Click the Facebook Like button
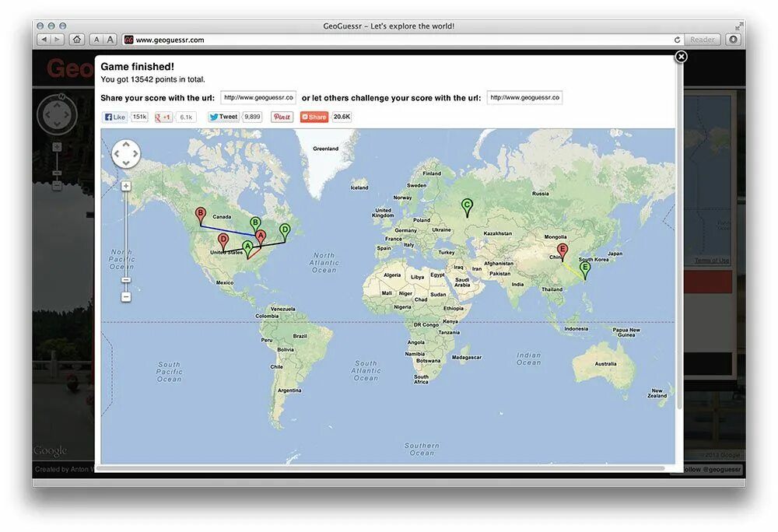Viewport: 778px width, 532px height. [115, 117]
